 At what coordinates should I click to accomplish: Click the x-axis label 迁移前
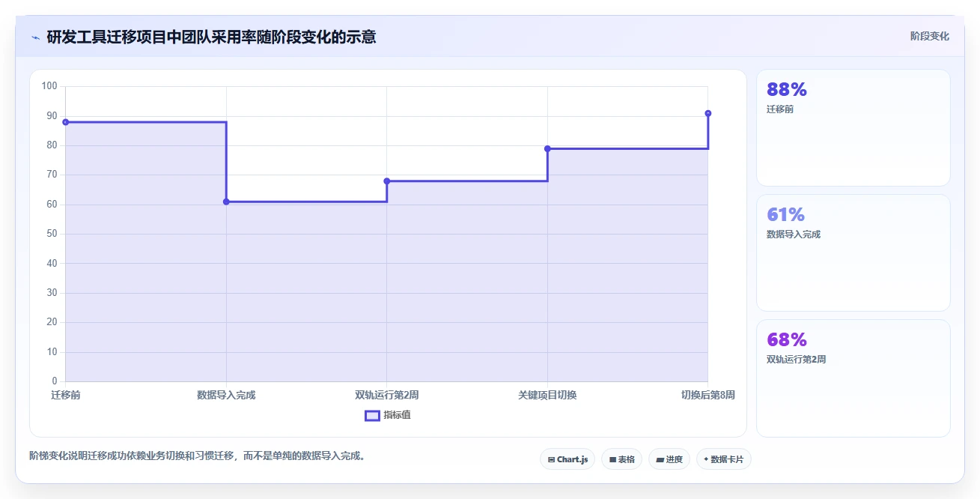tap(66, 395)
